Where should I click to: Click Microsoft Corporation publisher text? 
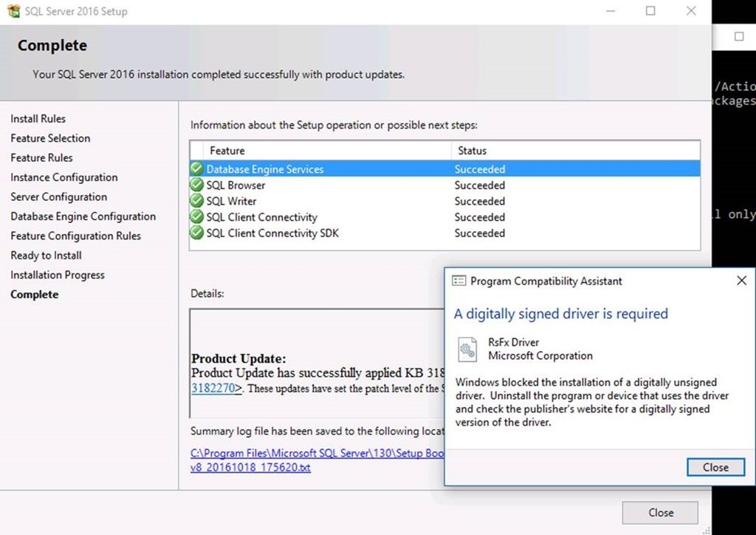pyautogui.click(x=540, y=355)
